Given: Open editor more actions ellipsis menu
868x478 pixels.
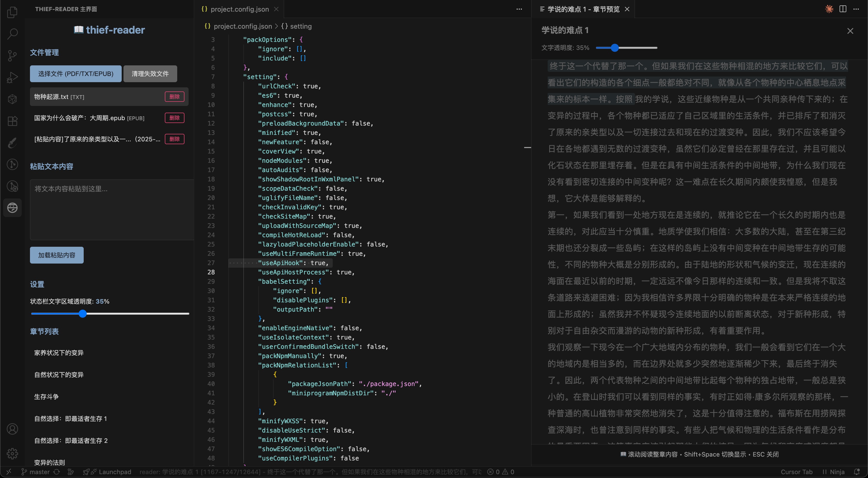Looking at the screenshot, I should pyautogui.click(x=519, y=9).
